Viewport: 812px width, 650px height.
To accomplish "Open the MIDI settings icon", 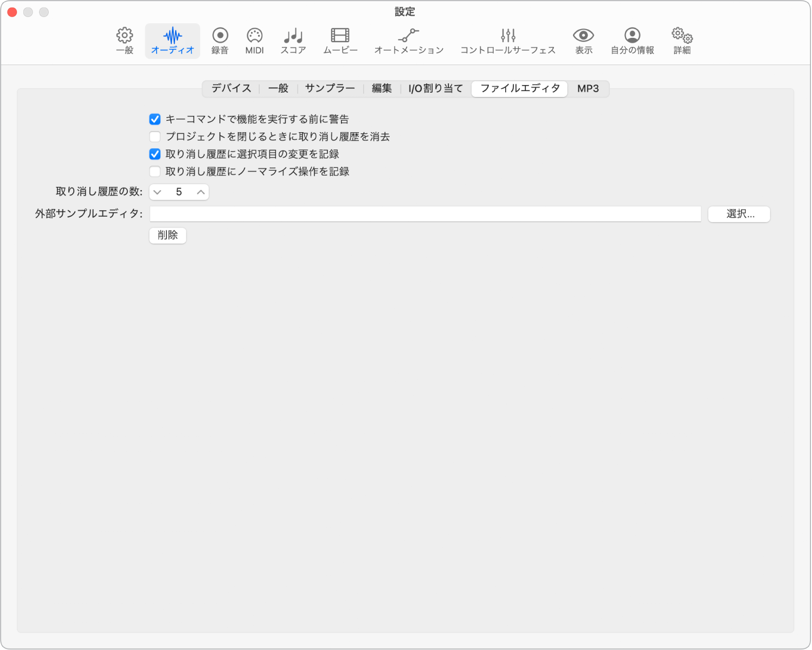I will (x=254, y=41).
